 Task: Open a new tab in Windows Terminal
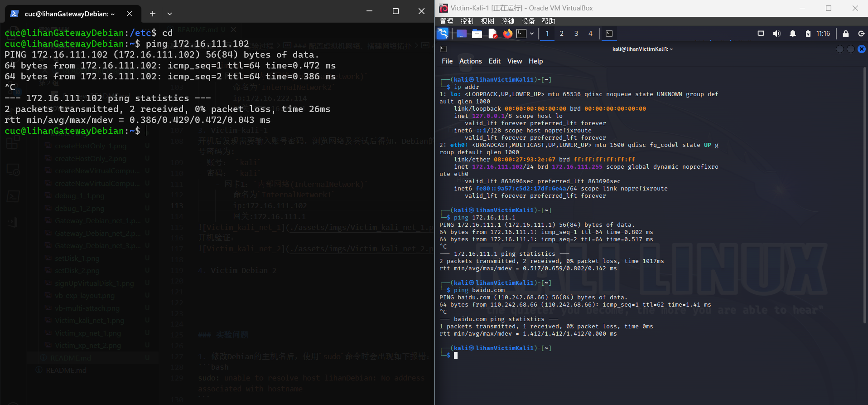coord(153,14)
